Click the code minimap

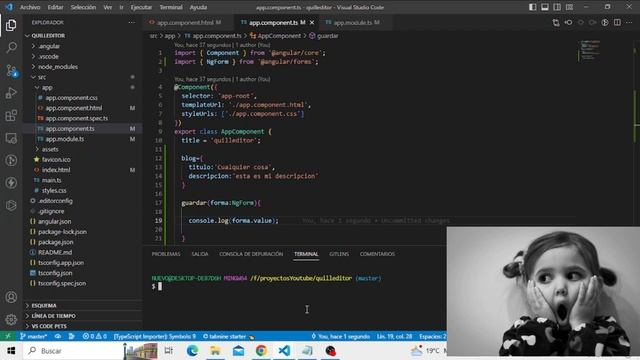coord(590,50)
